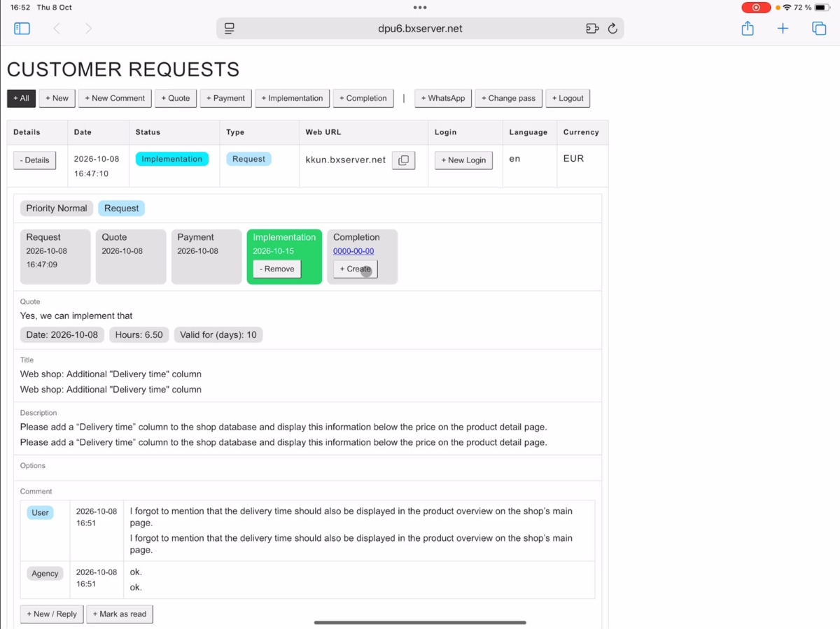Toggle the Safari sidebar icon
Viewport: 840px width, 629px height.
pyautogui.click(x=22, y=29)
